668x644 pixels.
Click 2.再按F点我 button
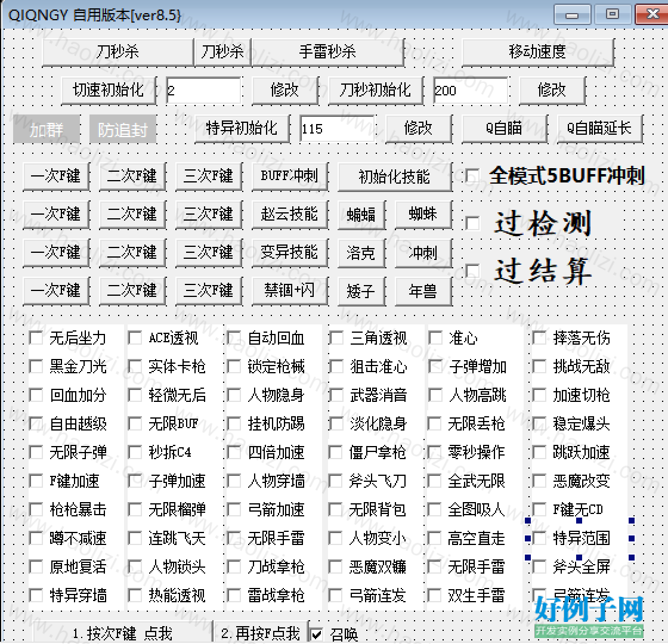pyautogui.click(x=261, y=632)
